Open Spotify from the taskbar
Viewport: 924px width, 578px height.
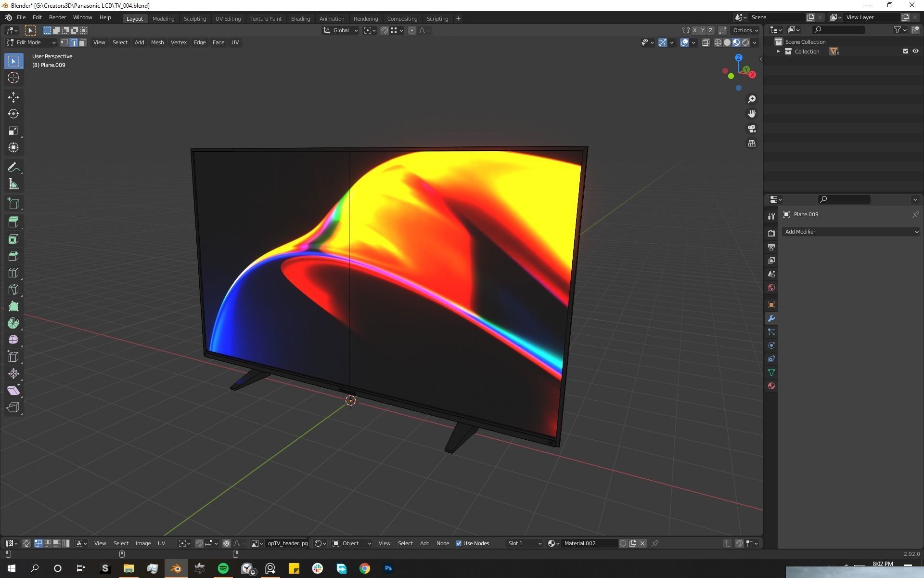coord(223,568)
